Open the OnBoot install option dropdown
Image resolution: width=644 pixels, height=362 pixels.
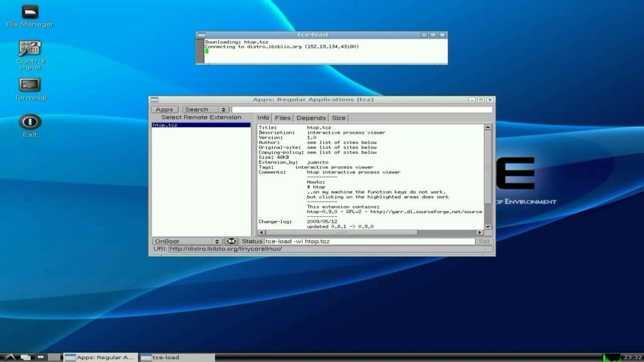[x=187, y=241]
